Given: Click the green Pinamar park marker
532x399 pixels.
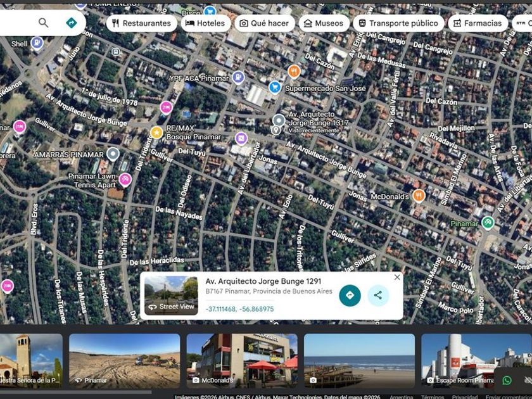Looking at the screenshot, I should 488,222.
